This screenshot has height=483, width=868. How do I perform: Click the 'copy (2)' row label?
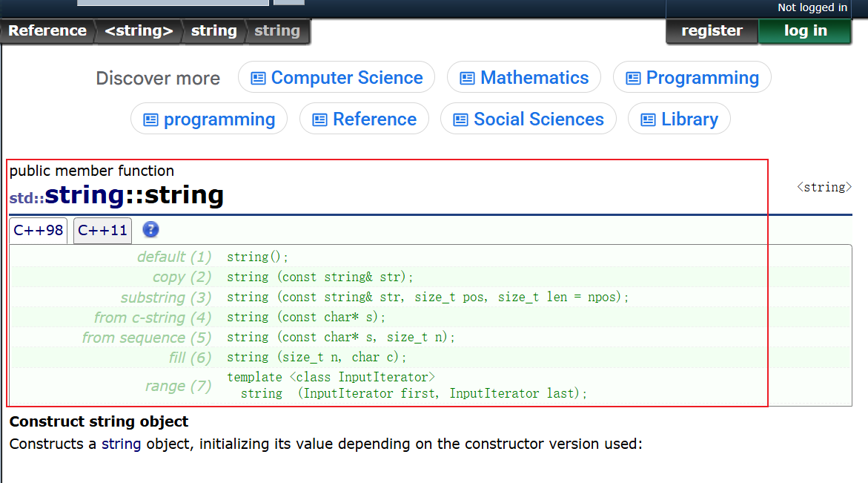(182, 277)
